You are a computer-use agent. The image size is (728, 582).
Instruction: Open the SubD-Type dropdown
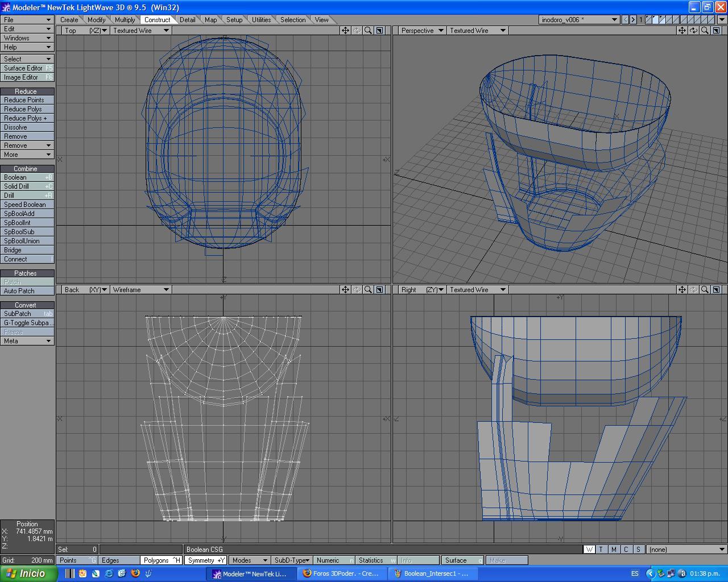291,560
